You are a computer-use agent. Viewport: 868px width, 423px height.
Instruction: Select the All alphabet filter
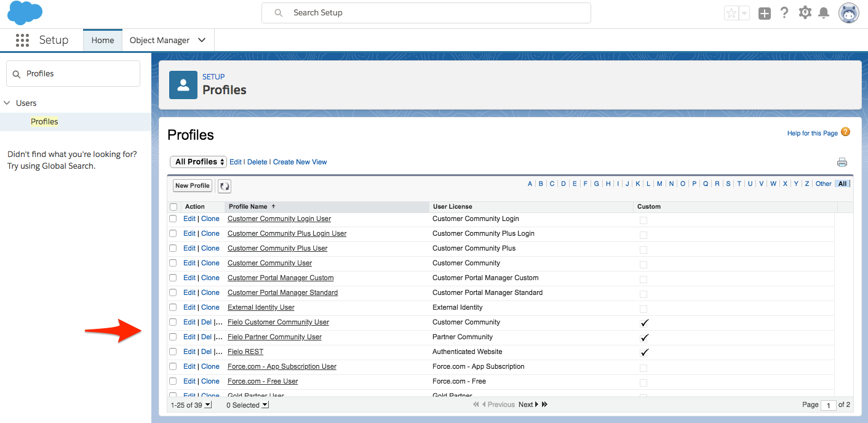coord(842,183)
